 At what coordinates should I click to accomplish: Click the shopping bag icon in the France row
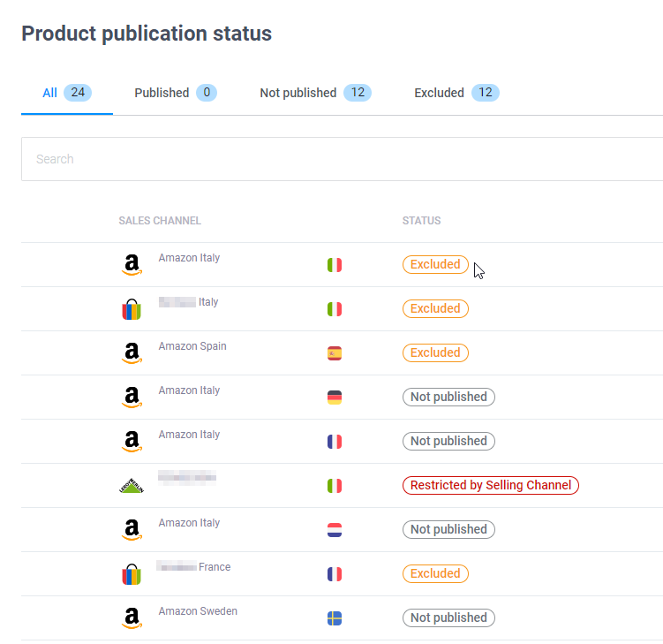tap(132, 574)
